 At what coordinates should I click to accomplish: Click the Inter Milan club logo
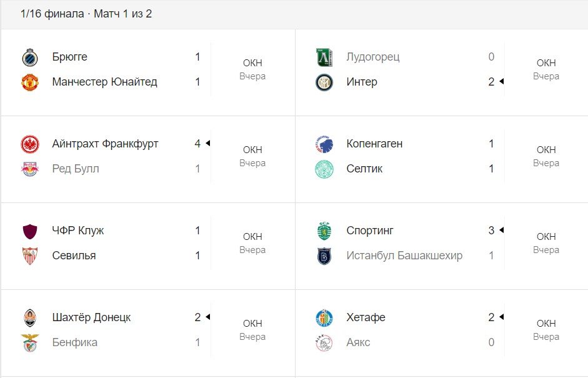(x=324, y=82)
